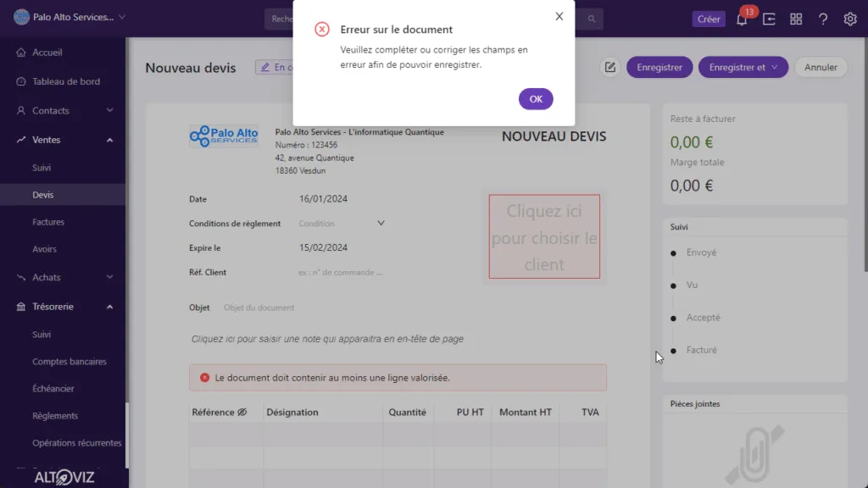Close the error dialog with X
Screen dimensions: 868x488
click(559, 17)
